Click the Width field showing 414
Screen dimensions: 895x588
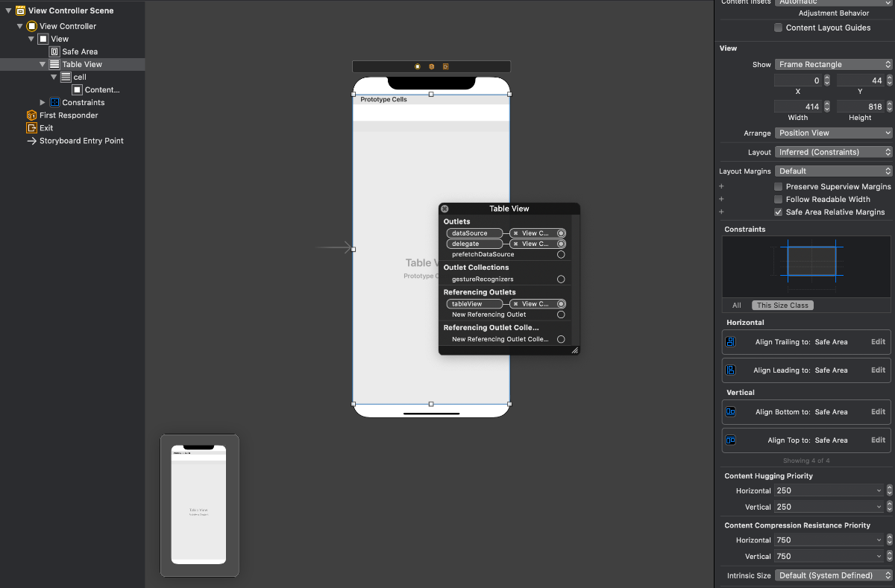798,107
